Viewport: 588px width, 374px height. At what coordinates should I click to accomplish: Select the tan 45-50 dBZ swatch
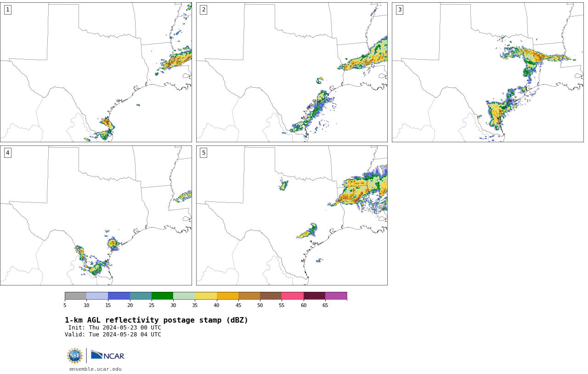point(249,296)
